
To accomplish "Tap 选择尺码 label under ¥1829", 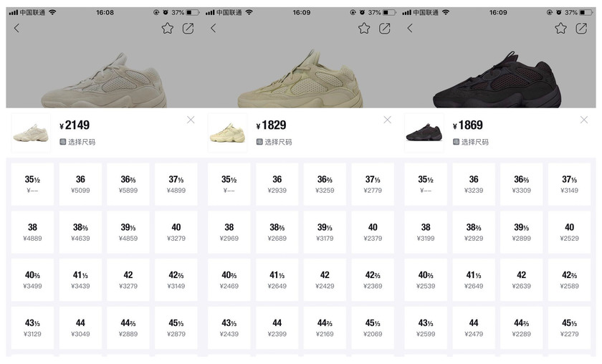I will click(x=277, y=142).
